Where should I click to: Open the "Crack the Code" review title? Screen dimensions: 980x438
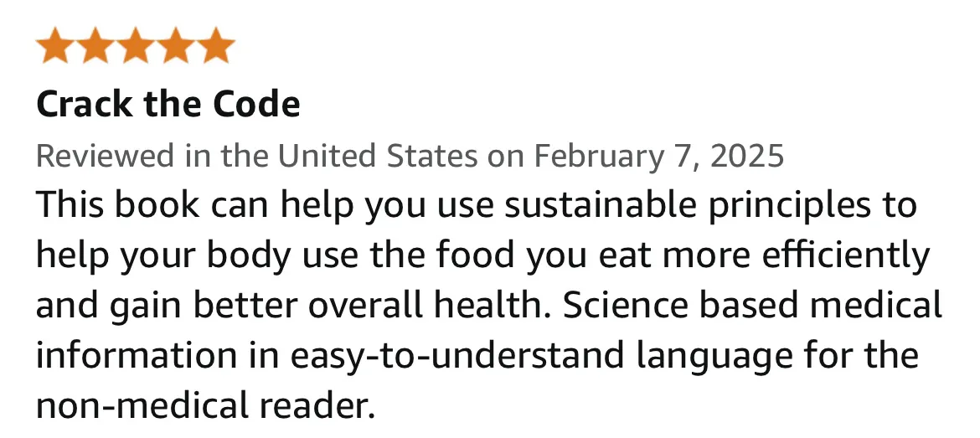(168, 104)
